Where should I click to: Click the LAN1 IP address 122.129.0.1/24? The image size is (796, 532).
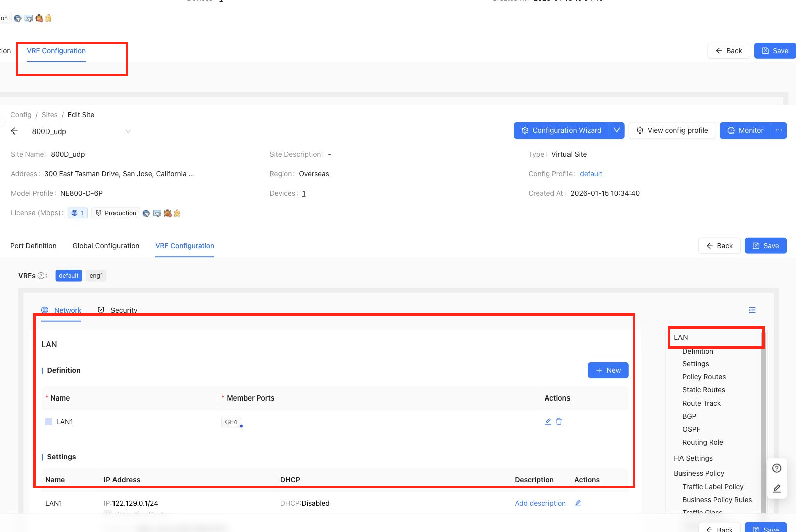(135, 503)
